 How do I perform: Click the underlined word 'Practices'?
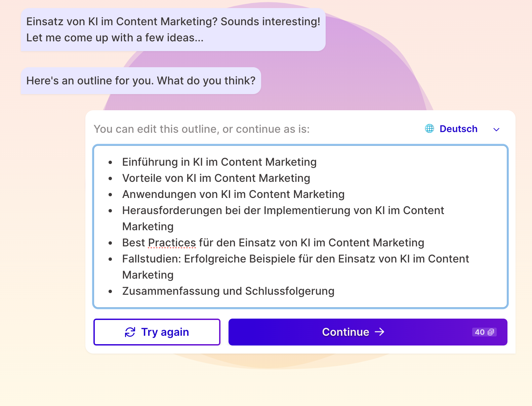[172, 243]
